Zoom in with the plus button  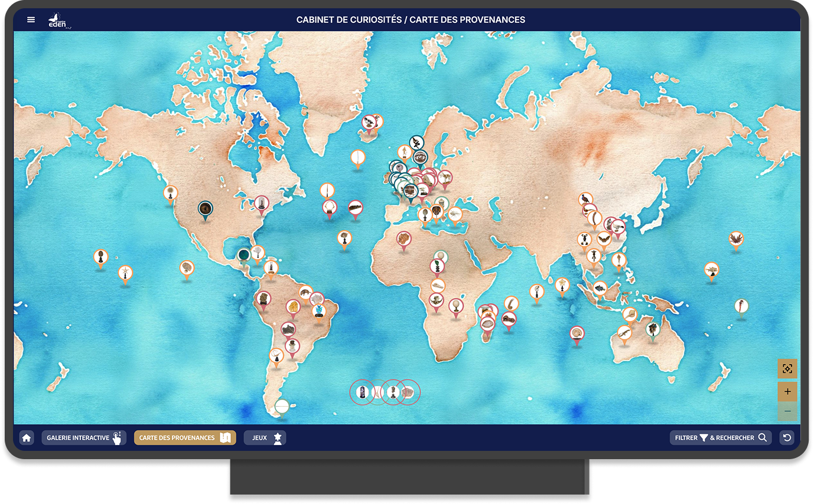(x=787, y=392)
